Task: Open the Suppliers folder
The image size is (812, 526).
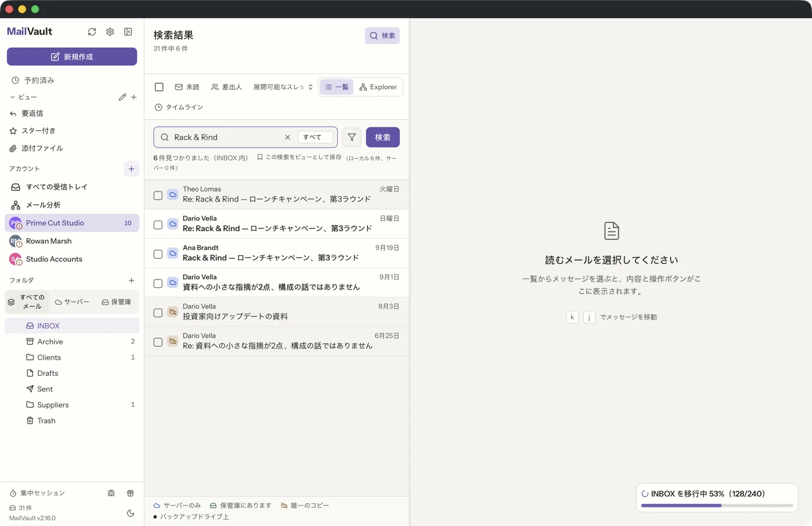Action: (x=72, y=405)
